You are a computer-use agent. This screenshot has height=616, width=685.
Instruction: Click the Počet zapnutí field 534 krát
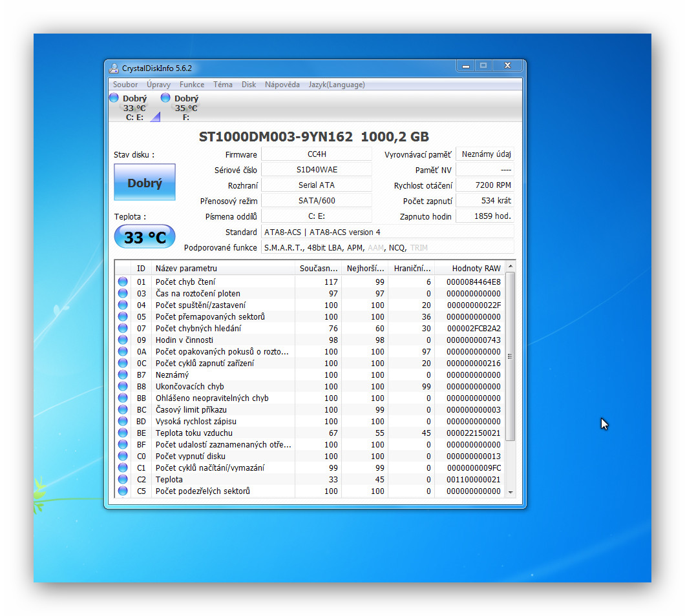point(485,200)
